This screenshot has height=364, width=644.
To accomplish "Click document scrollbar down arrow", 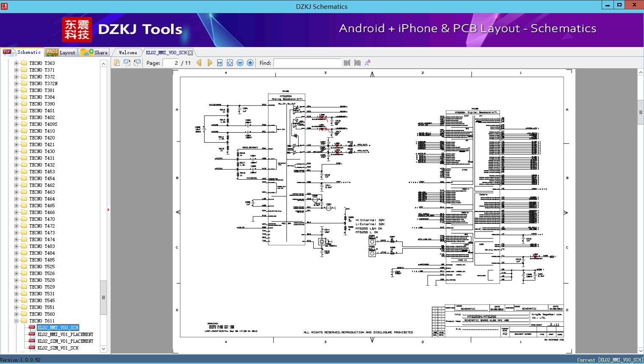I will click(641, 350).
